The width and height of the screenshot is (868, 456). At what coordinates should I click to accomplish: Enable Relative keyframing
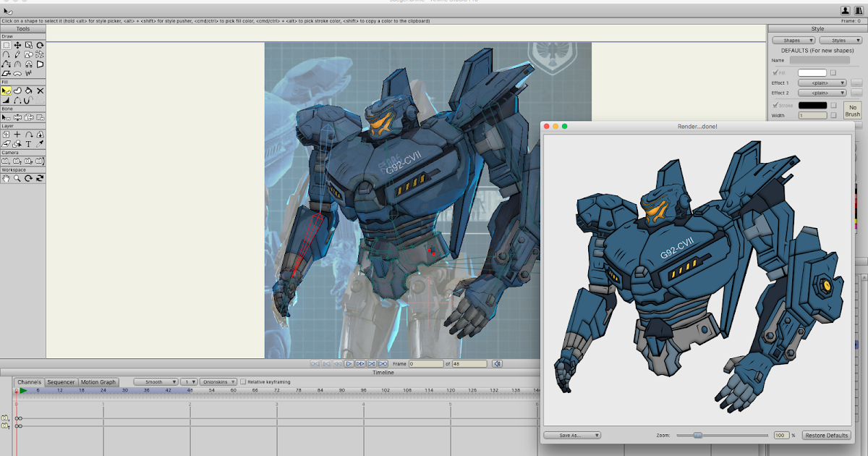coord(244,381)
